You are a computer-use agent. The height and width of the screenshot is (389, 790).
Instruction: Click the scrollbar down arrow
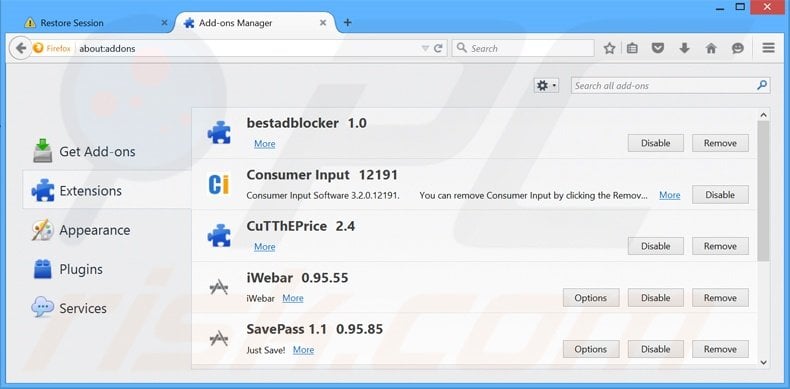(763, 362)
